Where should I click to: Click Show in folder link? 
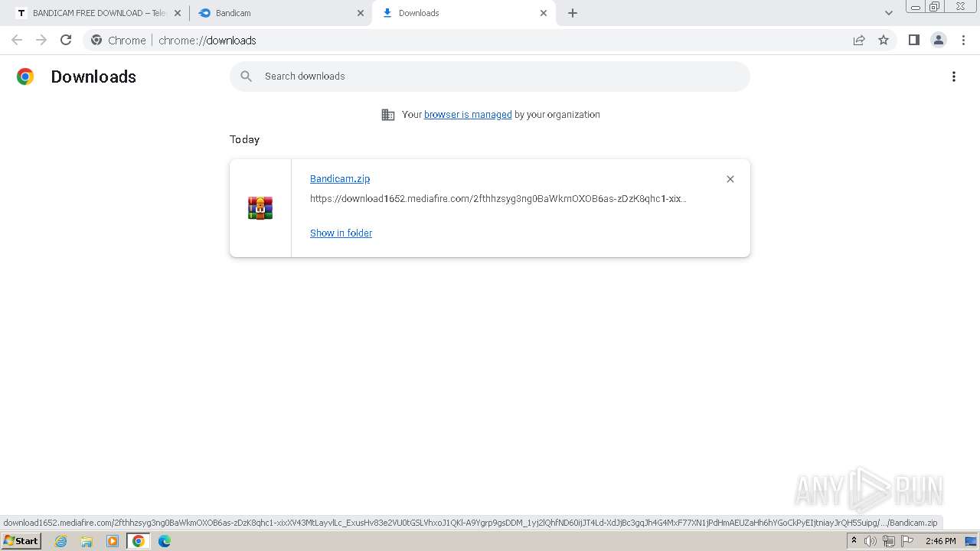341,233
